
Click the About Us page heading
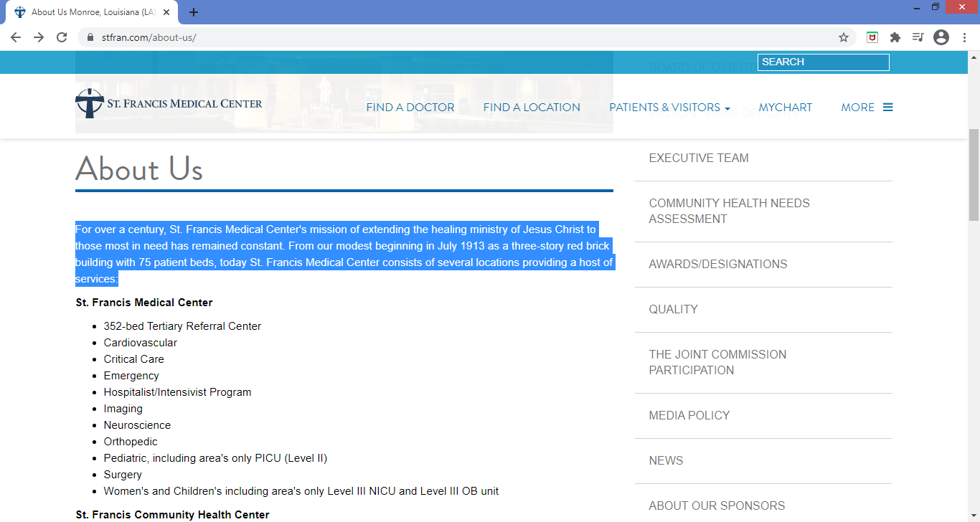[139, 169]
